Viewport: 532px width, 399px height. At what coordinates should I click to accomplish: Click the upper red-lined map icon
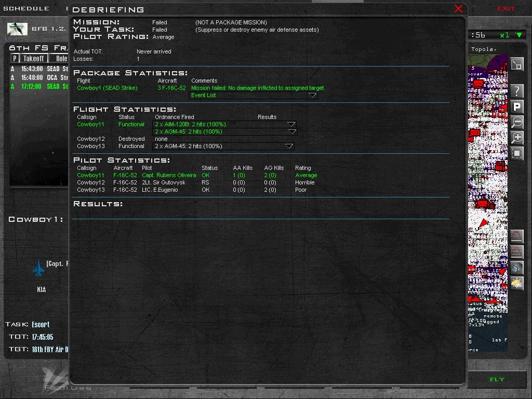click(517, 236)
